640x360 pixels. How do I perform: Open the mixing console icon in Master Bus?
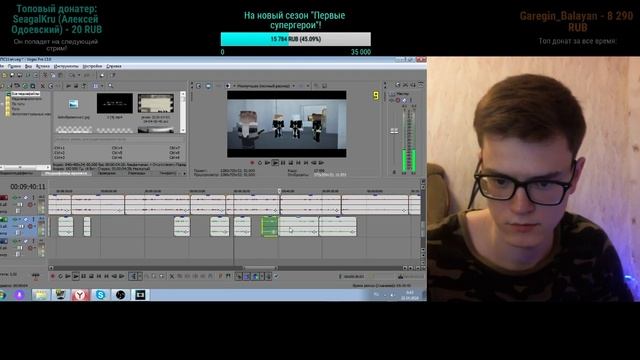tap(420, 85)
